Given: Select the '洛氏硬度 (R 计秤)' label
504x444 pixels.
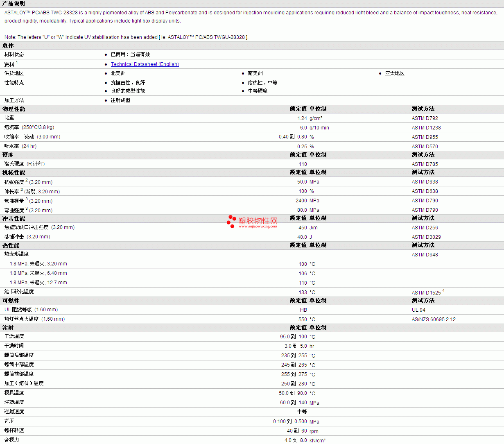Looking at the screenshot, I should (x=25, y=164).
